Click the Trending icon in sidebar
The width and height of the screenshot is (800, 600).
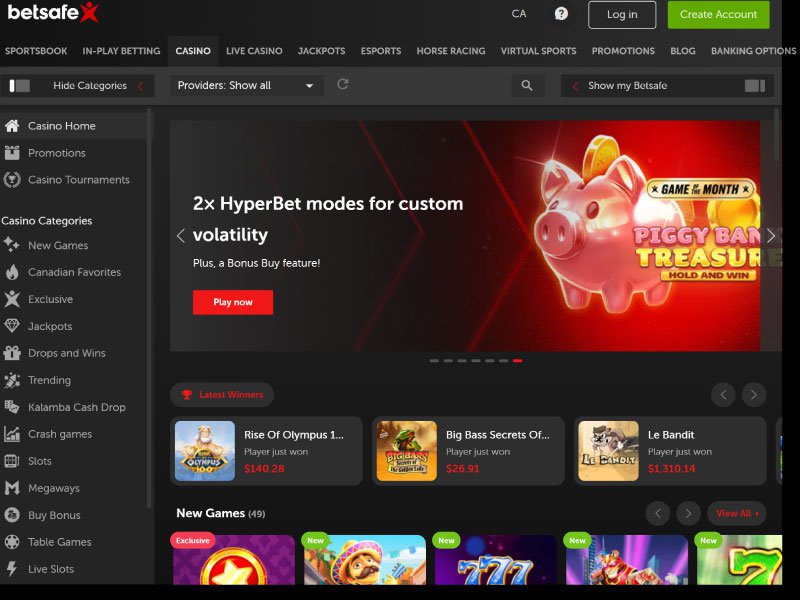tap(12, 380)
